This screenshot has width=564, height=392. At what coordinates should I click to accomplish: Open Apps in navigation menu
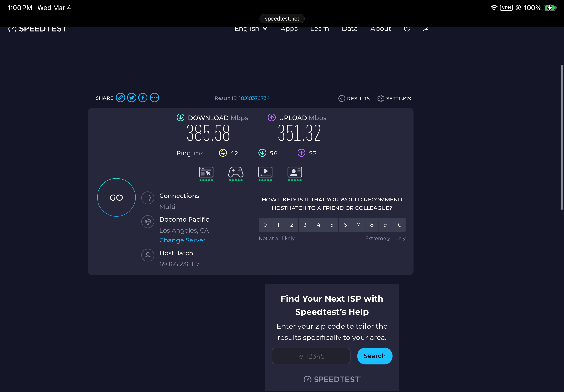[289, 29]
